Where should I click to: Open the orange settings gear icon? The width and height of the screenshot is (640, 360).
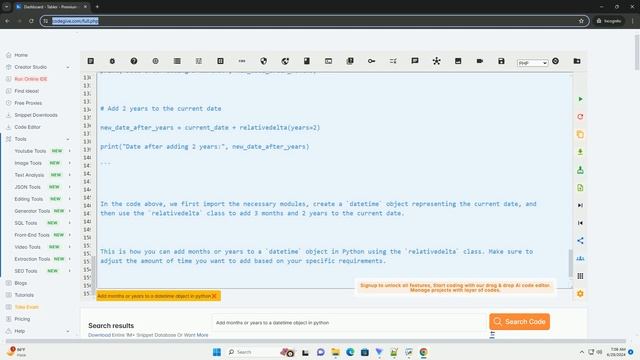pyautogui.click(x=580, y=293)
